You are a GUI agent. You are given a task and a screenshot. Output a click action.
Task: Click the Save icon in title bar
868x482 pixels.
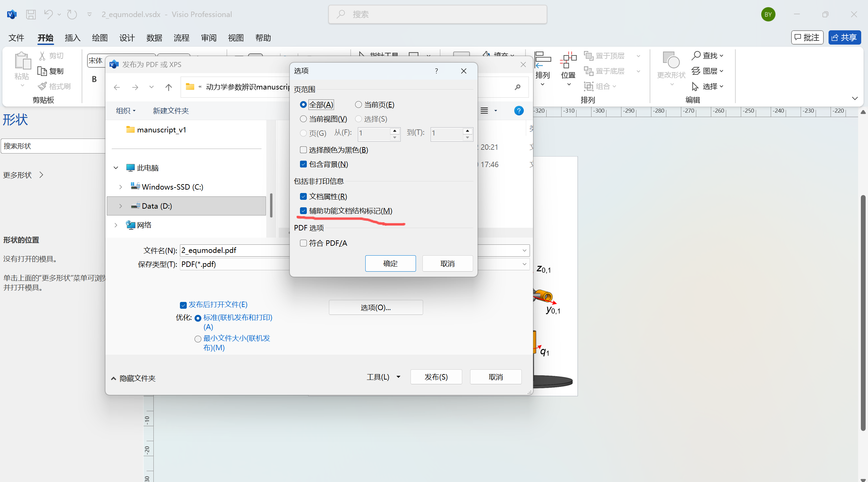pos(31,14)
